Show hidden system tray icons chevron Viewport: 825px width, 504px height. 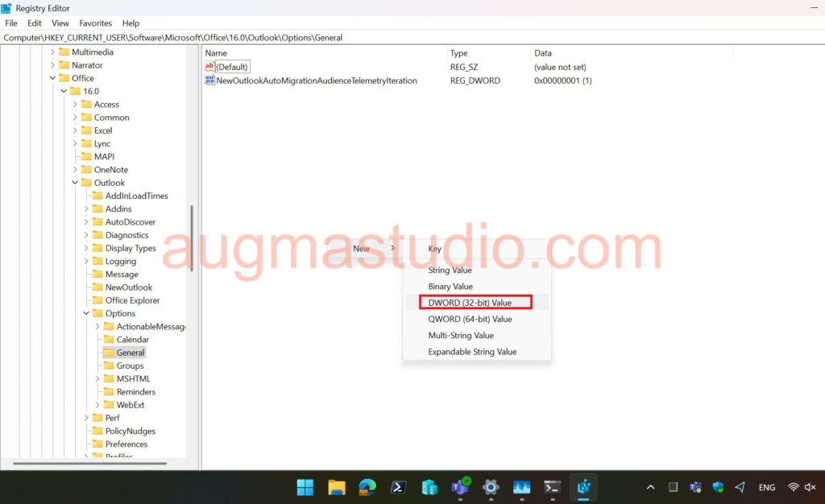click(651, 487)
